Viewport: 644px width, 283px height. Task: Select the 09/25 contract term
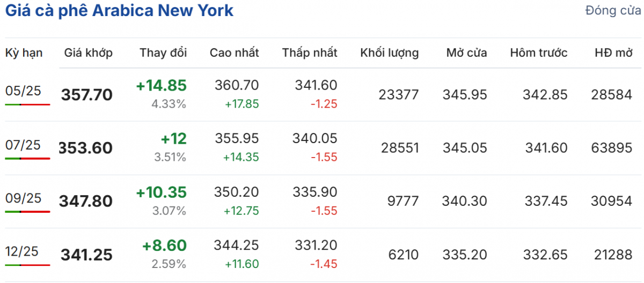(x=23, y=198)
